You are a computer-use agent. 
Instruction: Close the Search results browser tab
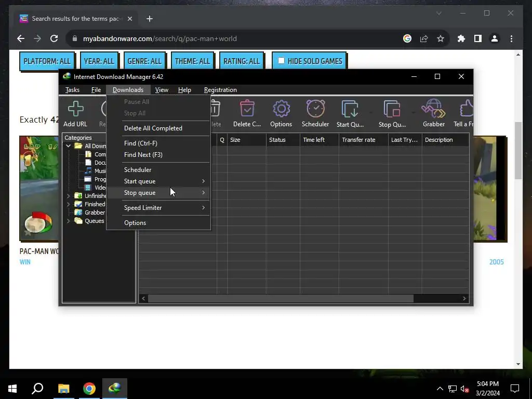tap(129, 19)
